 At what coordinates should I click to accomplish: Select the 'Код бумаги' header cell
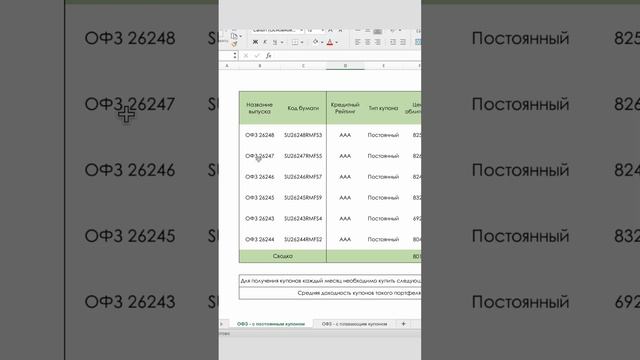tap(303, 108)
